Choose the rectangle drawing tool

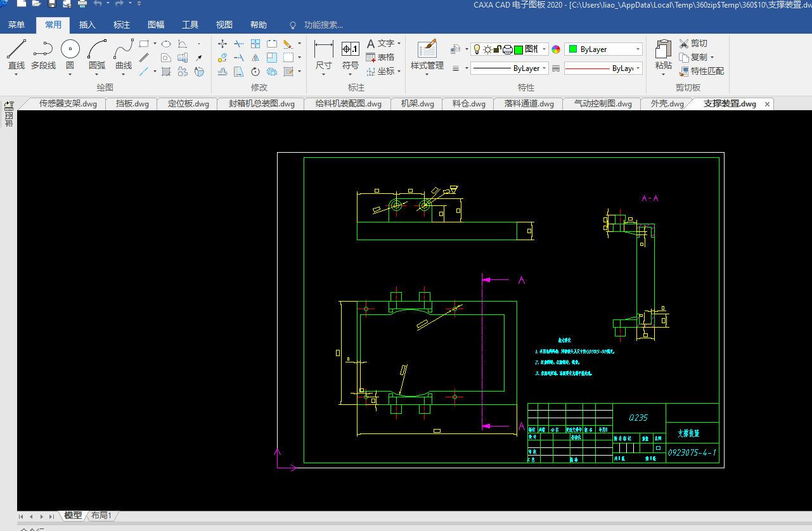(143, 44)
